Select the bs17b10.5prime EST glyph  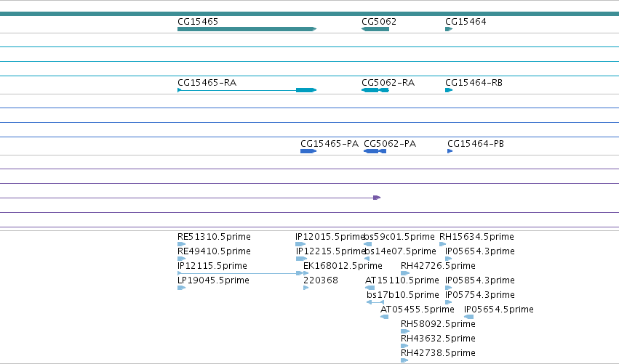point(375,302)
